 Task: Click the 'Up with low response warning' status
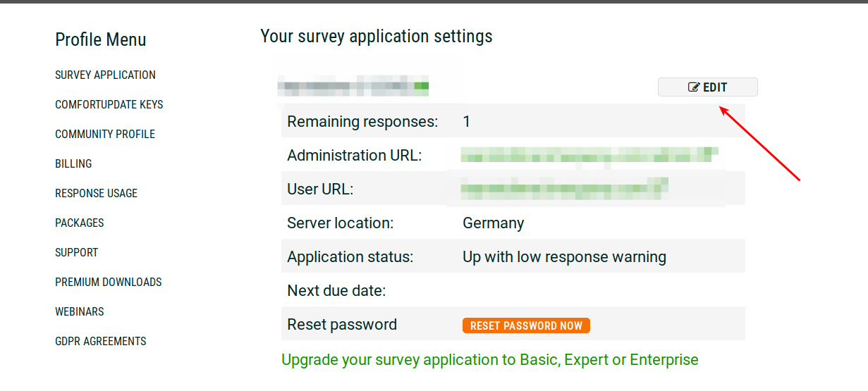pyautogui.click(x=564, y=257)
